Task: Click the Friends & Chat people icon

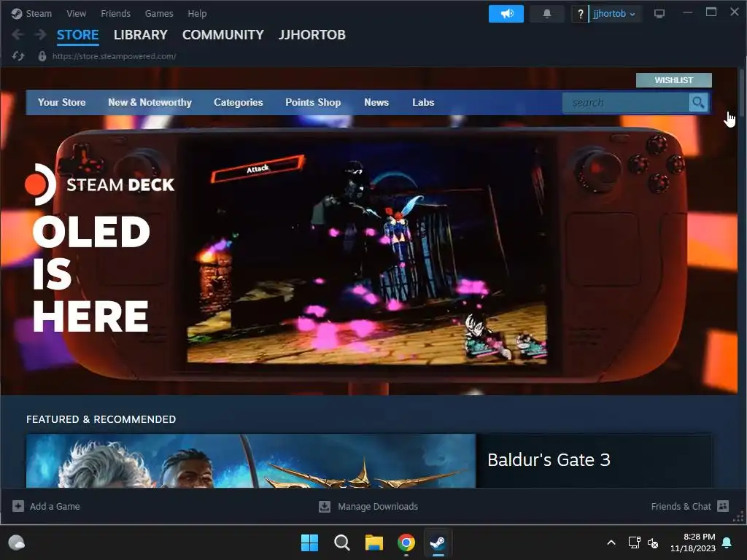Action: [x=723, y=506]
